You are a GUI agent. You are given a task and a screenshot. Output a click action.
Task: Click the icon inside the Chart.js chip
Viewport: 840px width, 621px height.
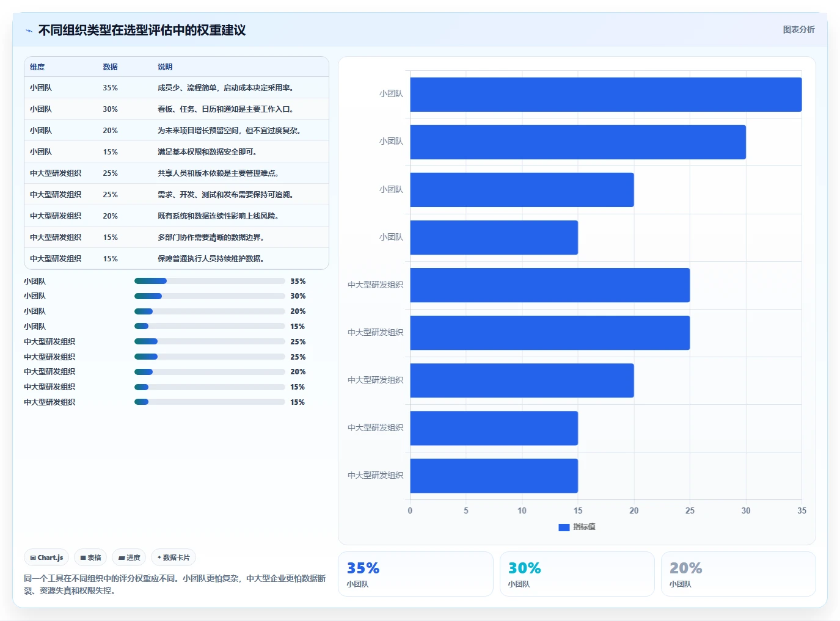point(33,557)
